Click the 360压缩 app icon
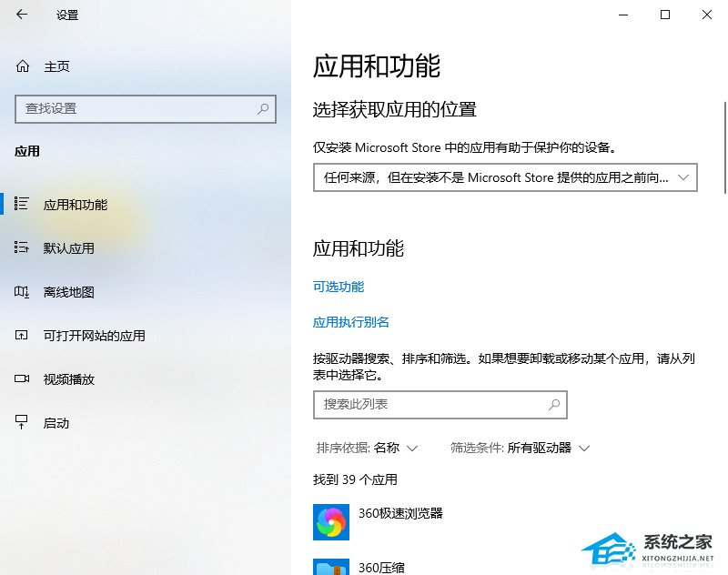Viewport: 728px width, 575px height. click(331, 567)
